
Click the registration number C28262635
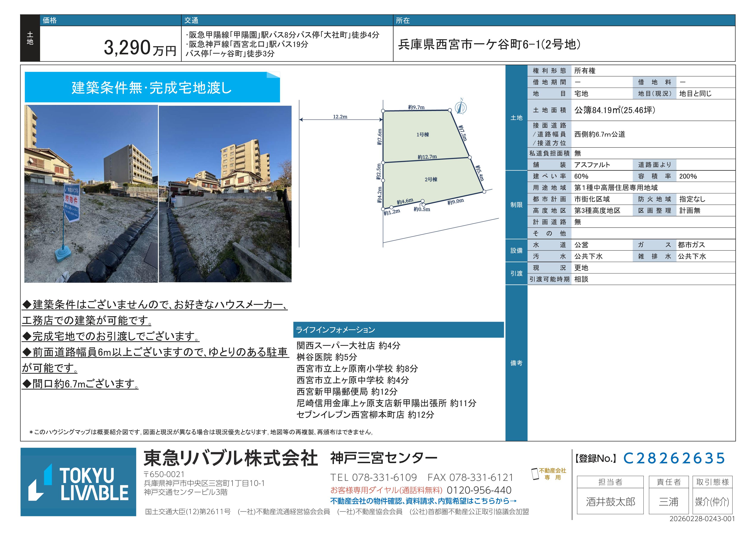click(674, 458)
